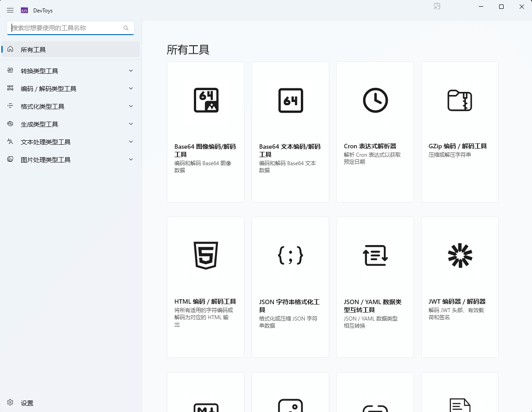Viewport: 532px width, 412px height.
Task: Click the GZip zipped folder icon
Action: coord(460,100)
